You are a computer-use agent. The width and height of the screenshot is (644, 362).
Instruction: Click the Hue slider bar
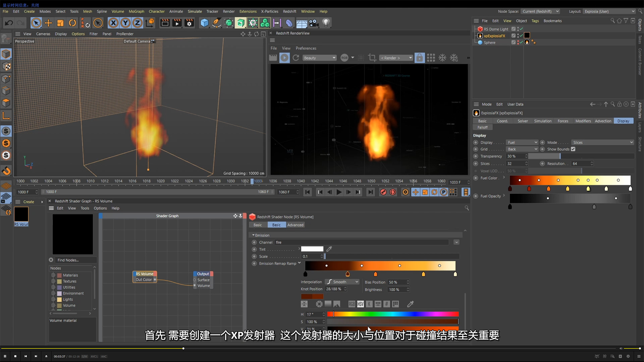click(393, 314)
